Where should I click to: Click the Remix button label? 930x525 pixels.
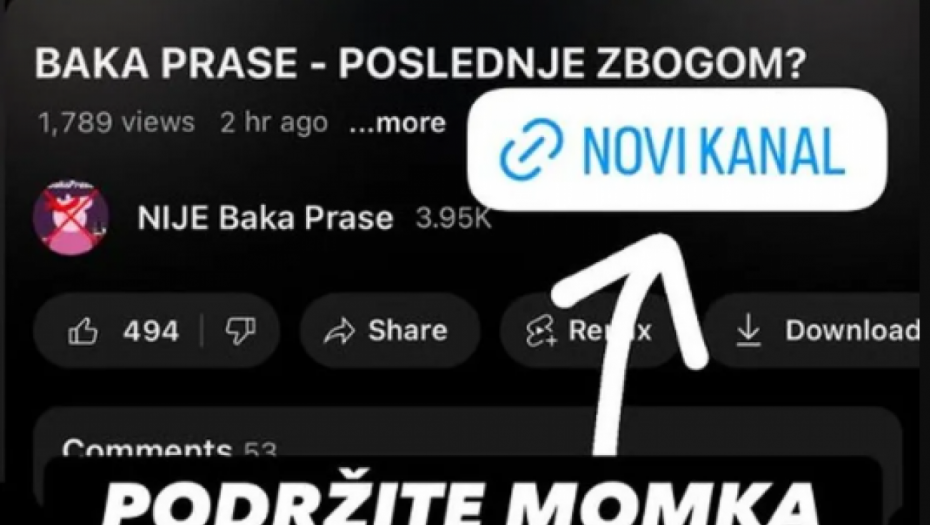click(610, 330)
